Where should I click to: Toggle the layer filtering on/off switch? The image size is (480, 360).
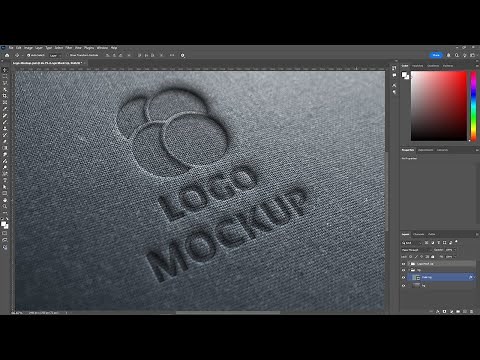tap(456, 241)
